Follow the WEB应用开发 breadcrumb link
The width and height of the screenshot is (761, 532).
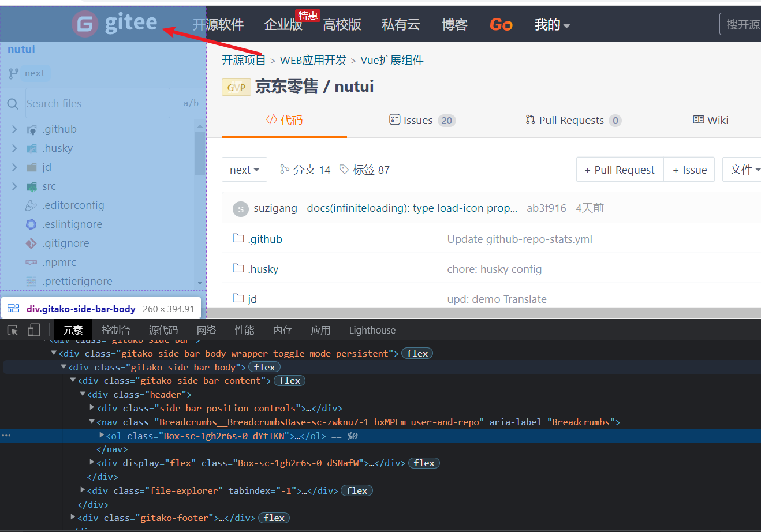coord(314,61)
